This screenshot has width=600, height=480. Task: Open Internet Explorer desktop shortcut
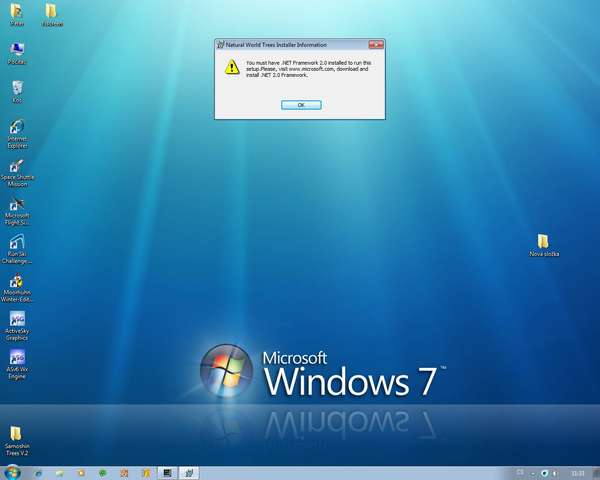tap(17, 134)
